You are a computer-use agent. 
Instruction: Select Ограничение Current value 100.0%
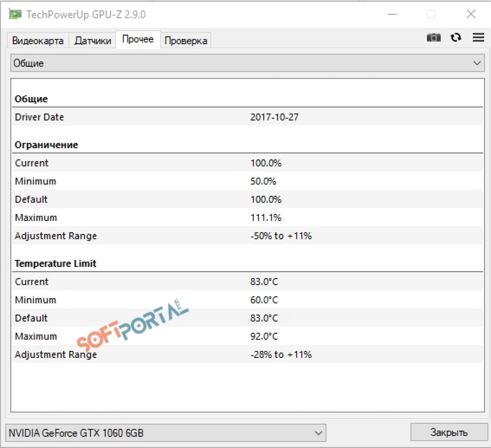pos(266,163)
